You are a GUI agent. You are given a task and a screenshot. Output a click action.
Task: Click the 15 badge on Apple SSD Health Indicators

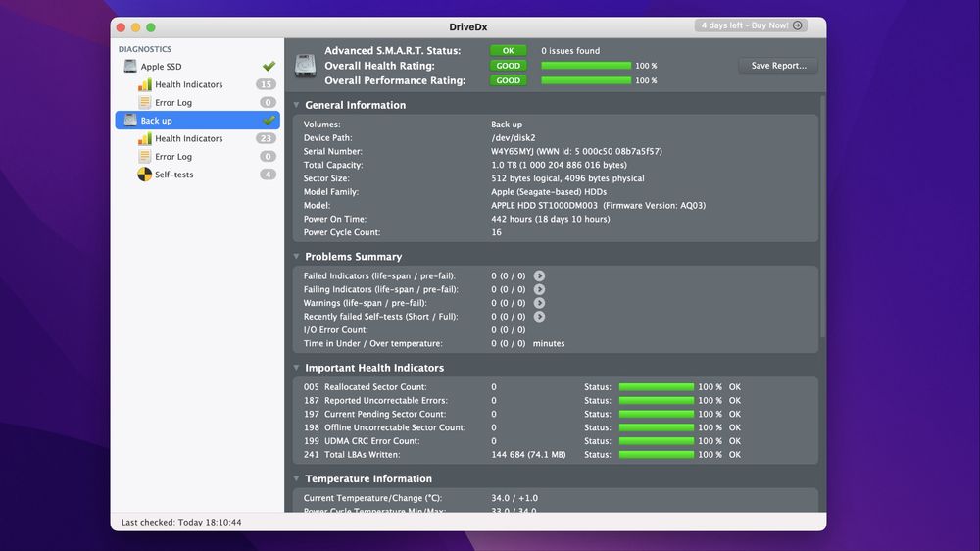[x=267, y=84]
